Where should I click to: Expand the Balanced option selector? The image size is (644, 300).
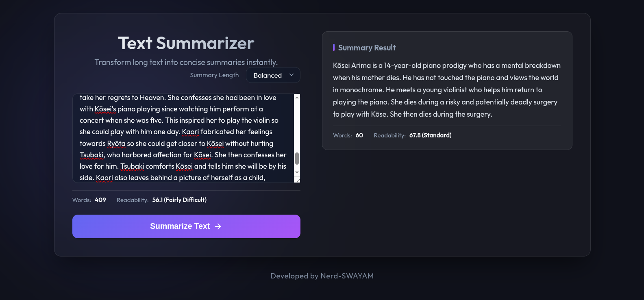click(273, 75)
